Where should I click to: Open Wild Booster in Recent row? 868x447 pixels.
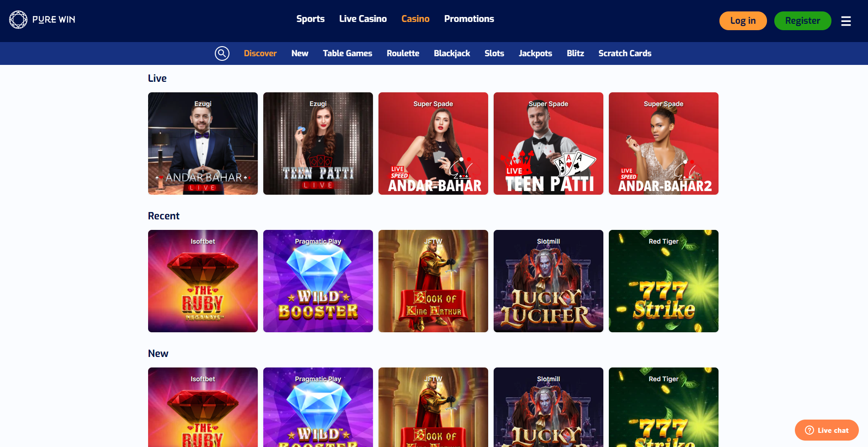click(x=318, y=281)
